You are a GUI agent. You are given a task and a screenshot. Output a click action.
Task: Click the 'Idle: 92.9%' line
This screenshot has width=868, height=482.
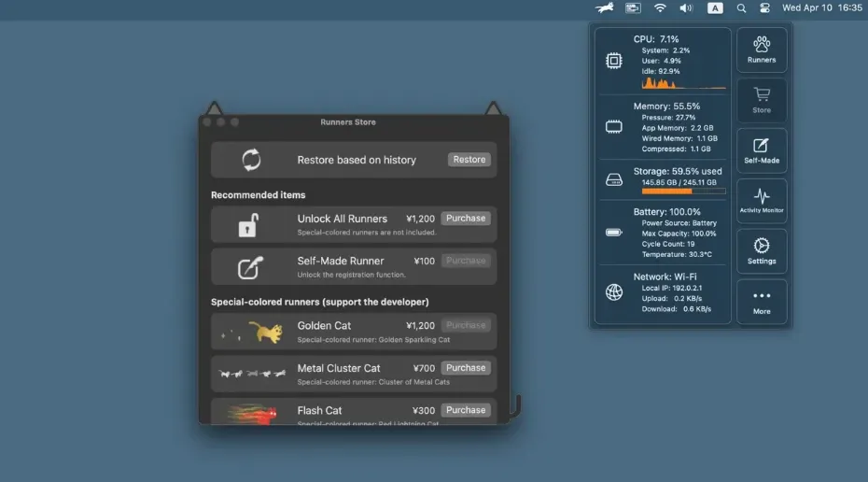pos(661,71)
